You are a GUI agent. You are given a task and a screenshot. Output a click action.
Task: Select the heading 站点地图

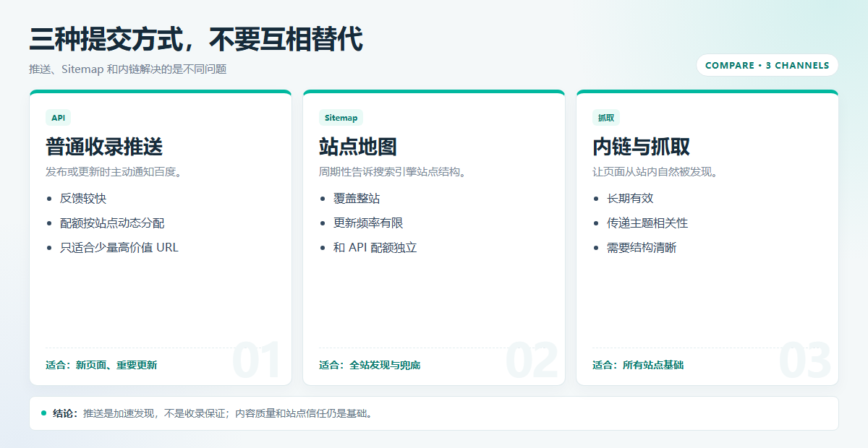click(x=358, y=147)
